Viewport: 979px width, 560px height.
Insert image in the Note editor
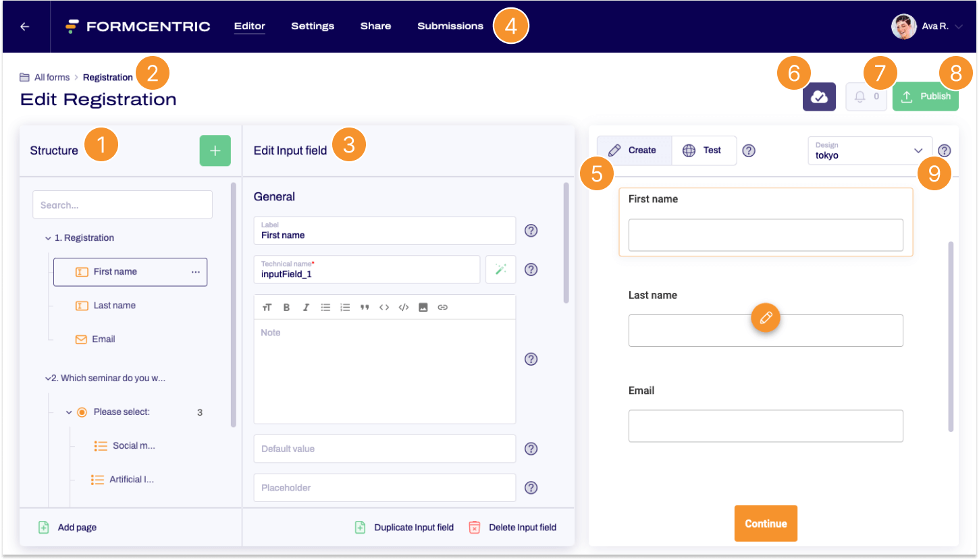pyautogui.click(x=423, y=308)
